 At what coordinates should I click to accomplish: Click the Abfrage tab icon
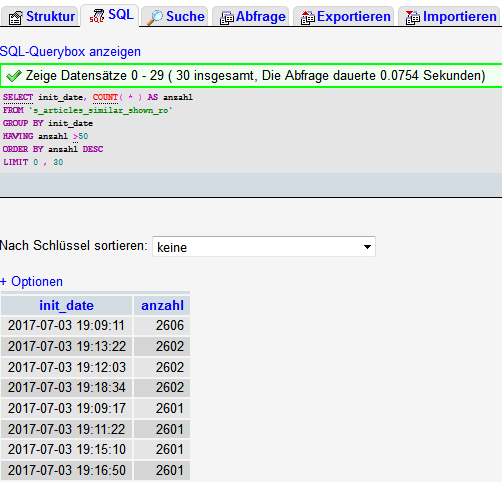click(x=227, y=18)
